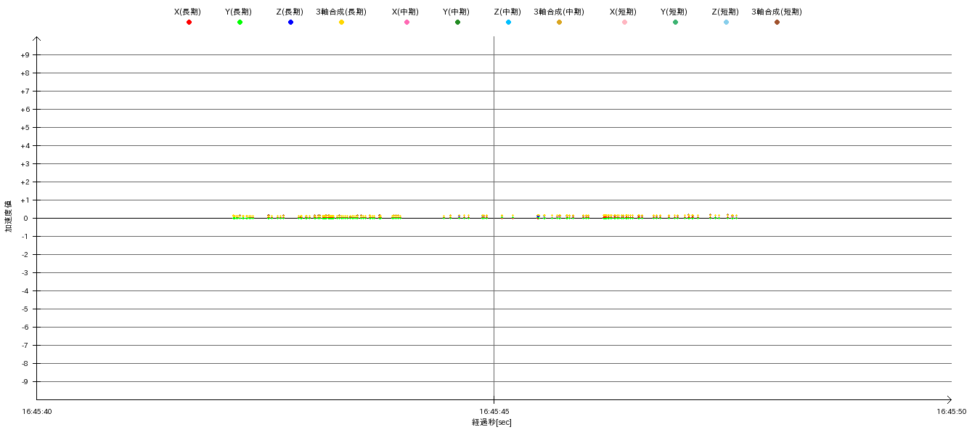Click the +9 y-axis tick label
The image size is (980, 443).
pos(25,55)
